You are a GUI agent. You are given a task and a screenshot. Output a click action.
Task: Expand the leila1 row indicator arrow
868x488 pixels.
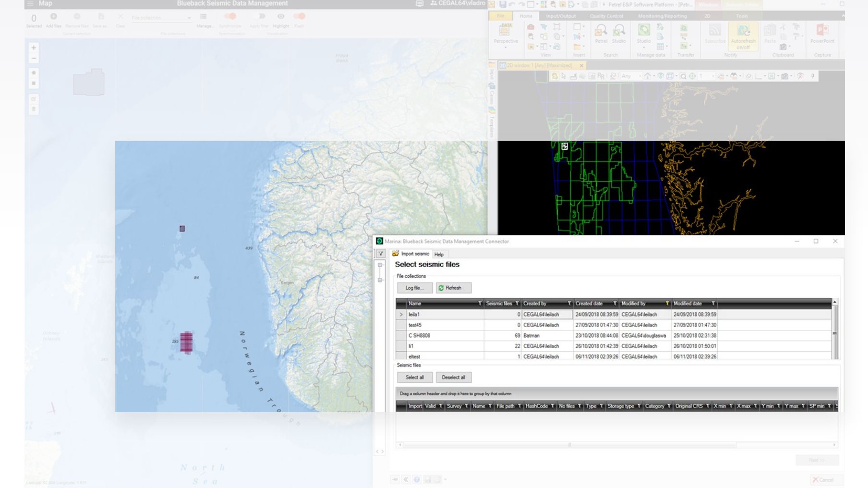(x=401, y=315)
